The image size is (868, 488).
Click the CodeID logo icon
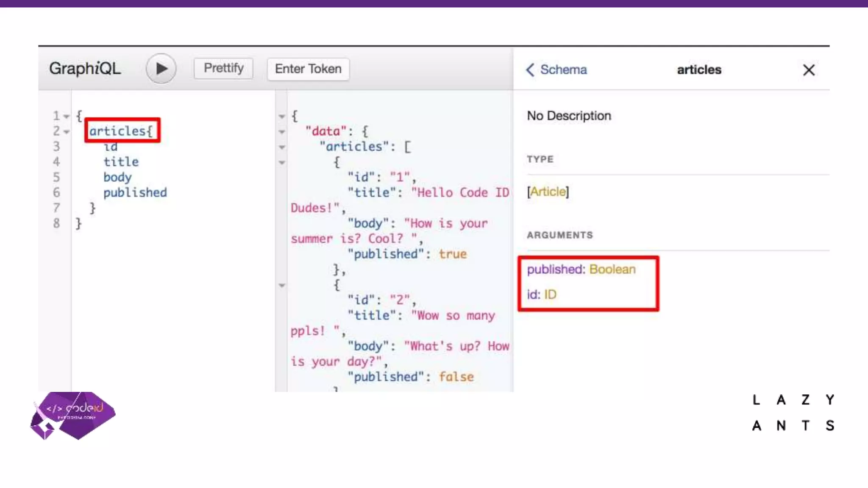click(x=73, y=415)
